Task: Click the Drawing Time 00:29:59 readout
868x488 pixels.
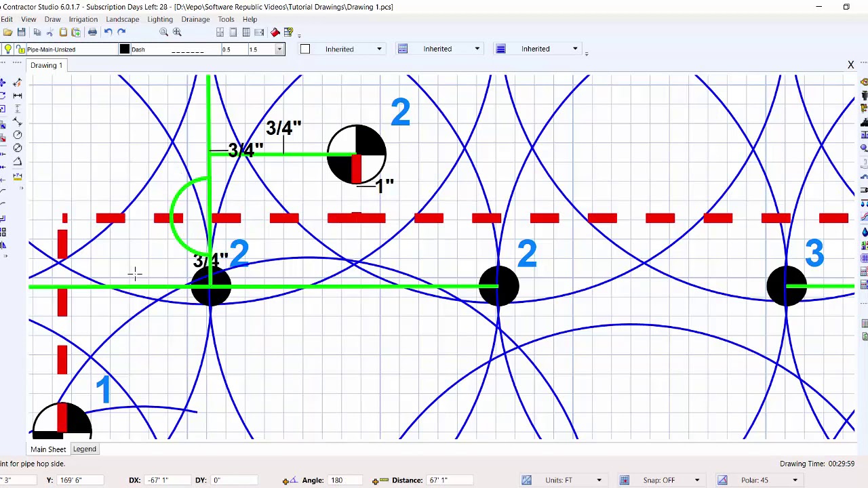Action: [x=817, y=464]
